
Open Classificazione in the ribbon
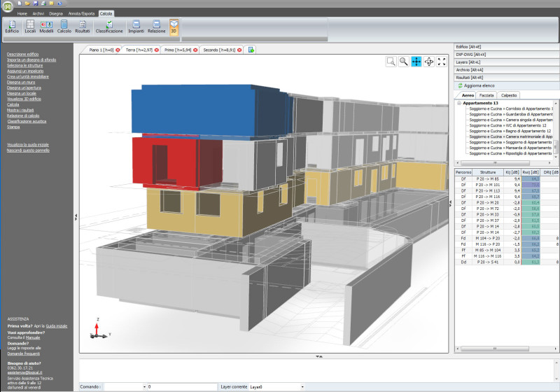[x=109, y=27]
